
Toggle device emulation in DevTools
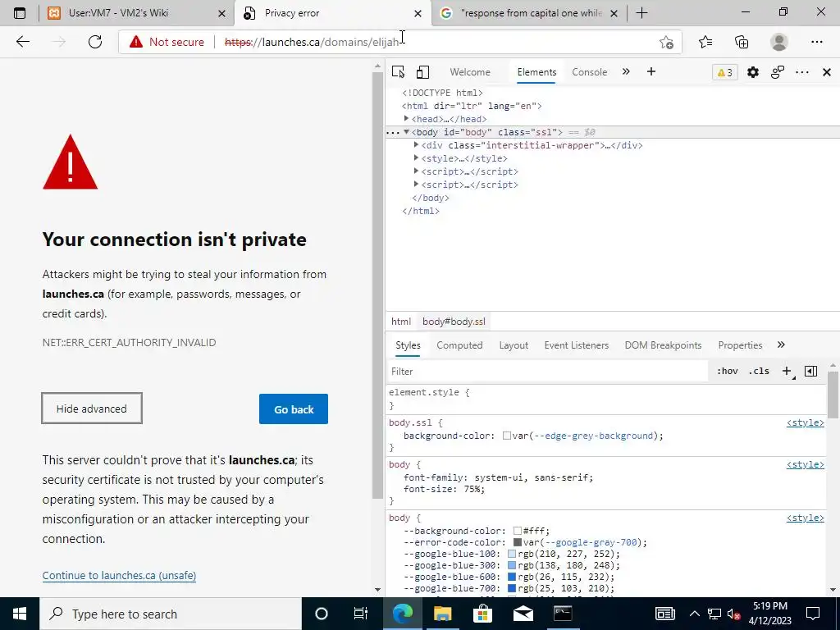pyautogui.click(x=422, y=72)
